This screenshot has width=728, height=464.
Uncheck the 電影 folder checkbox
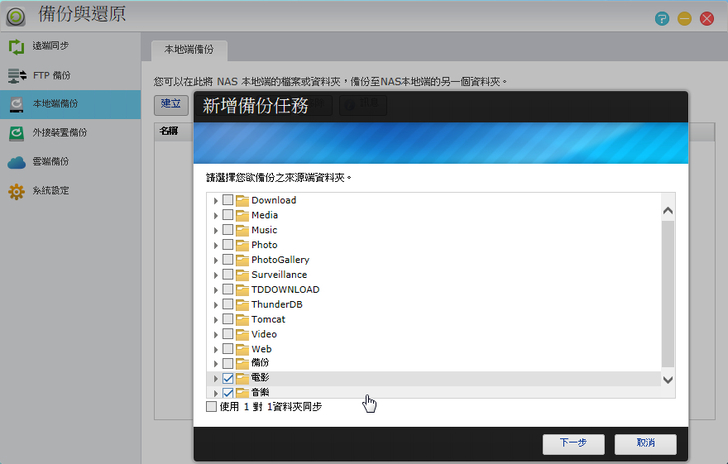(228, 378)
